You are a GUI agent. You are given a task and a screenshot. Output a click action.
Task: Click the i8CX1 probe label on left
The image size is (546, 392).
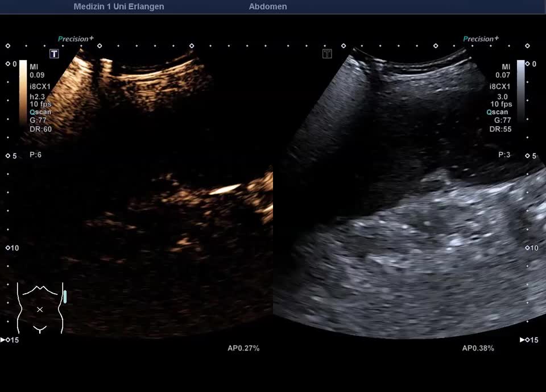coord(40,86)
